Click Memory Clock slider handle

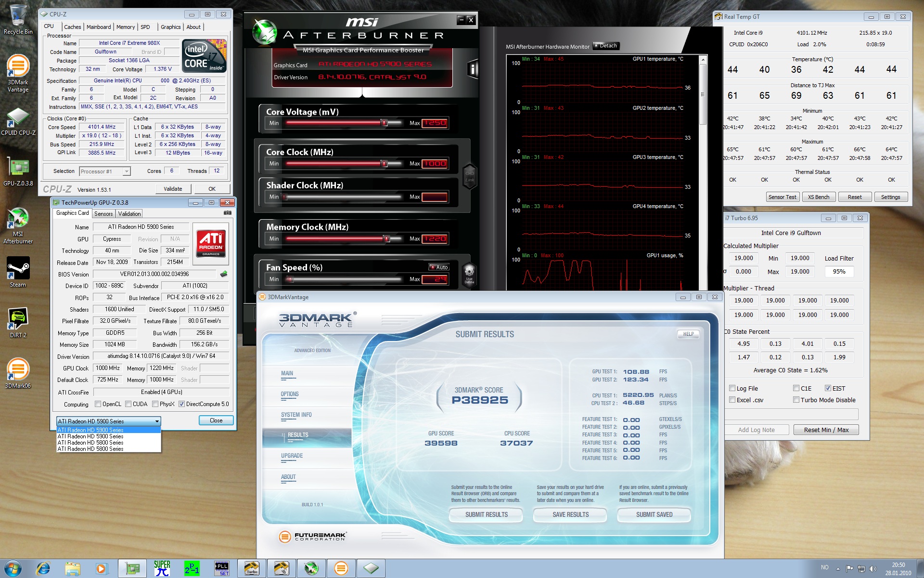pos(386,238)
